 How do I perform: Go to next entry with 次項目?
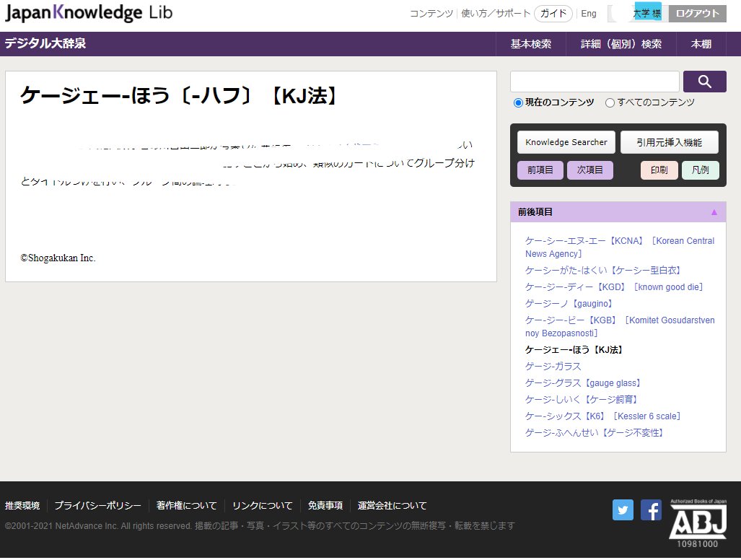pyautogui.click(x=589, y=170)
